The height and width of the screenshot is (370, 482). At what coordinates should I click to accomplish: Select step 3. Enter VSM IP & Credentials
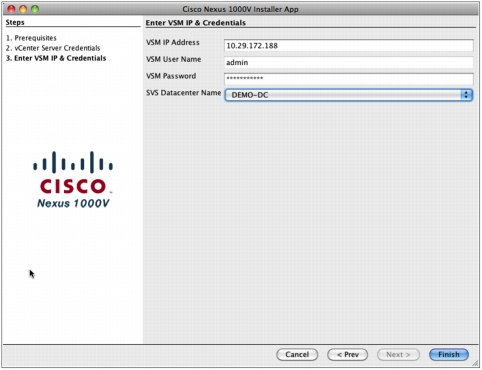pos(56,58)
